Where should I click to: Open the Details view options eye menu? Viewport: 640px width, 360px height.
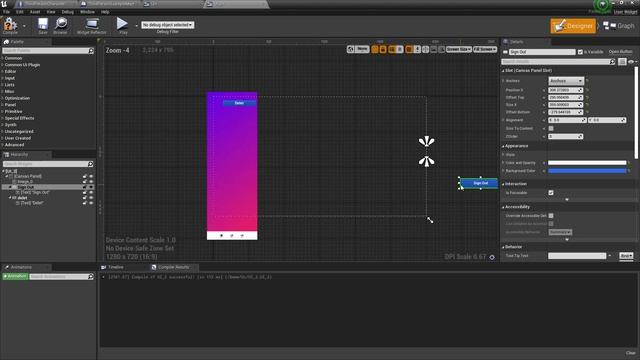(x=632, y=62)
